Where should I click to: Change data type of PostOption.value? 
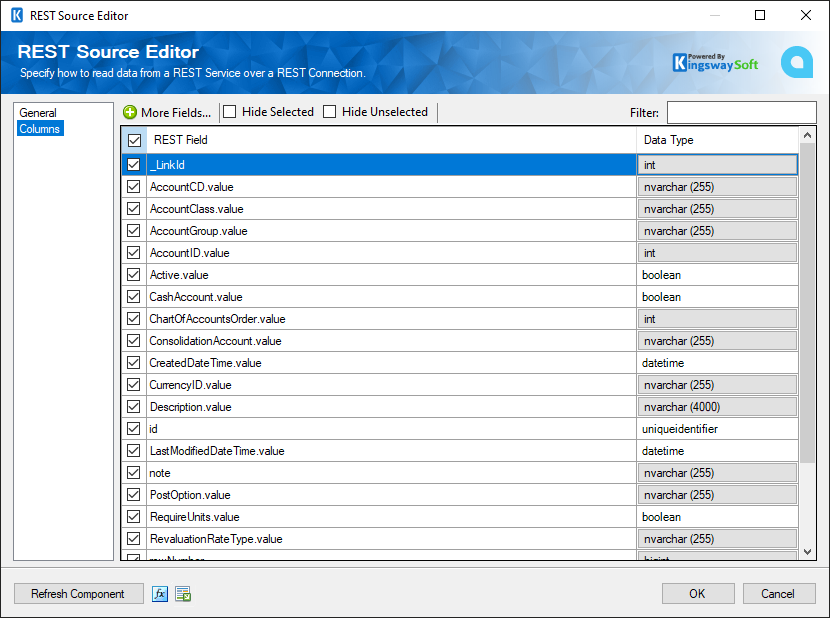[717, 495]
